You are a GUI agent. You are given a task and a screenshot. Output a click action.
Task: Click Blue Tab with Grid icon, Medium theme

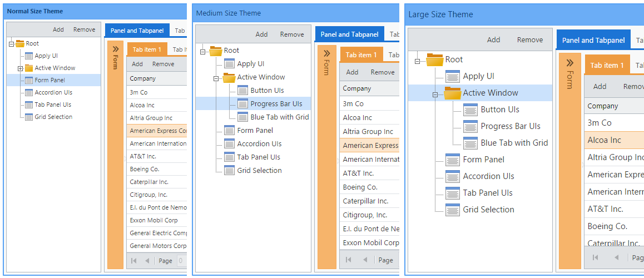(242, 117)
